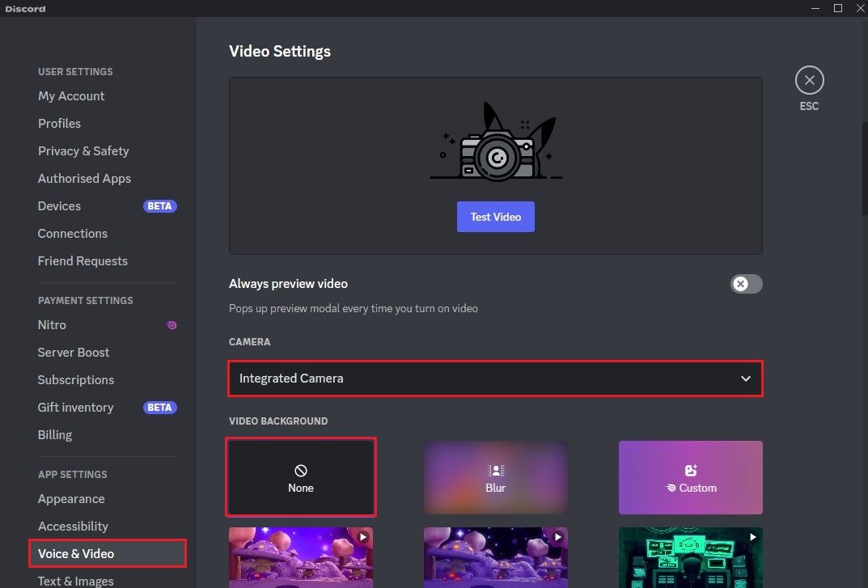Viewport: 868px width, 588px height.
Task: Go to Privacy & Safety settings
Action: (83, 150)
